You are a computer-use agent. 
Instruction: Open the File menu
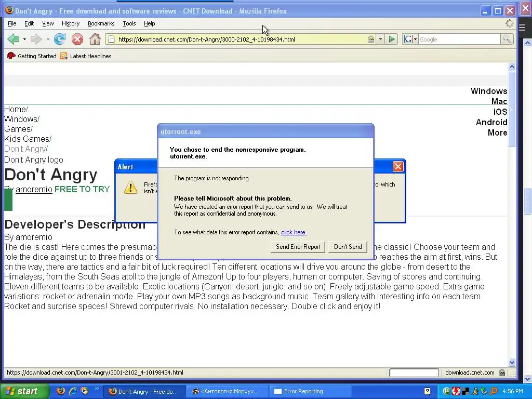(x=12, y=23)
